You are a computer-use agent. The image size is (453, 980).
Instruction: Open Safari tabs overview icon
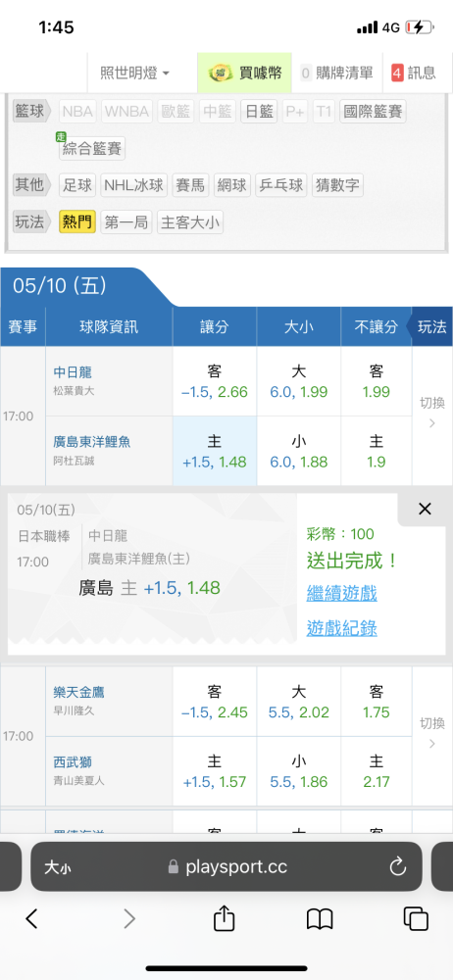coord(416,919)
